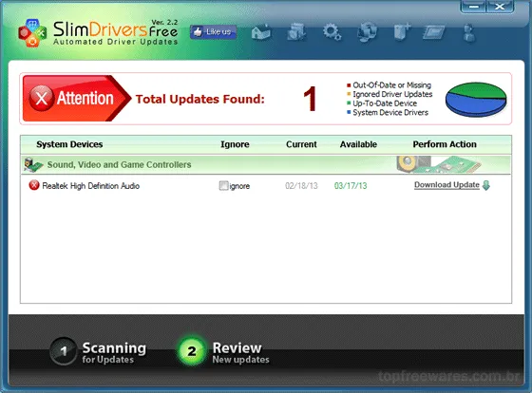Click the box with plus sign icon
532x393 pixels.
(402, 32)
